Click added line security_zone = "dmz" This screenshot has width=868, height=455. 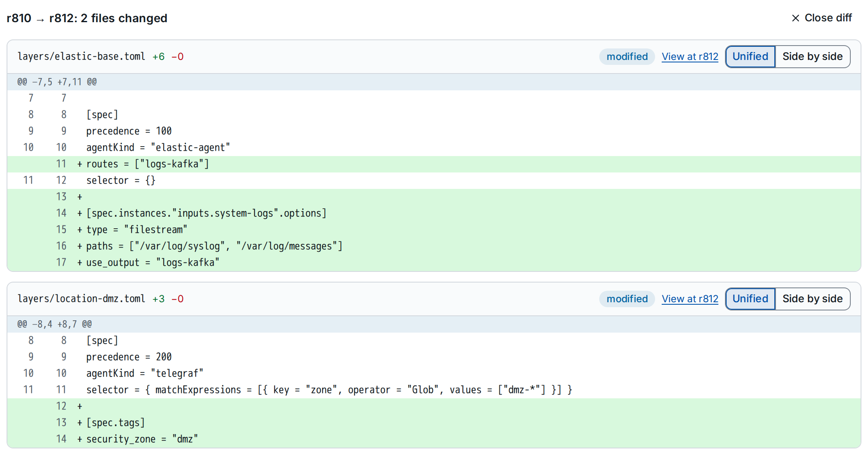434,439
